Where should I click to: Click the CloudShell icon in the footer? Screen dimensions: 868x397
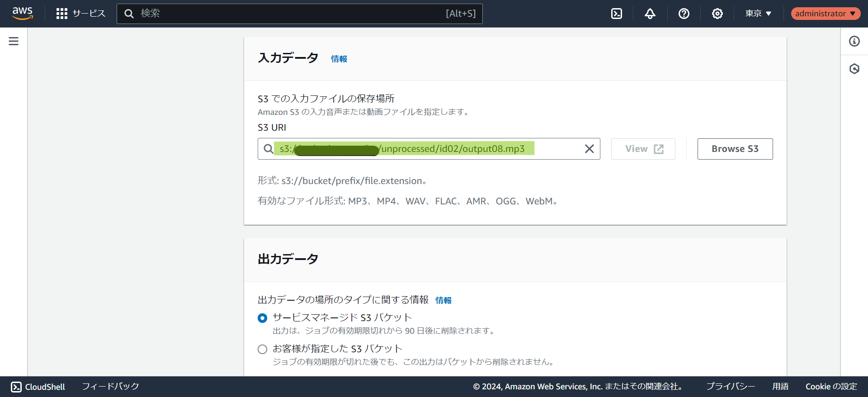[16, 387]
